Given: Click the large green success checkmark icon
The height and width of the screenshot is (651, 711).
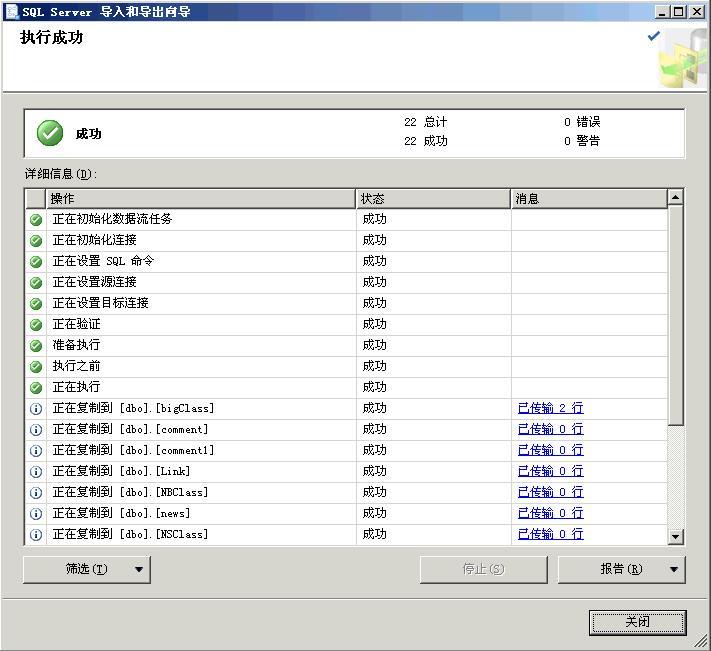Looking at the screenshot, I should [50, 133].
